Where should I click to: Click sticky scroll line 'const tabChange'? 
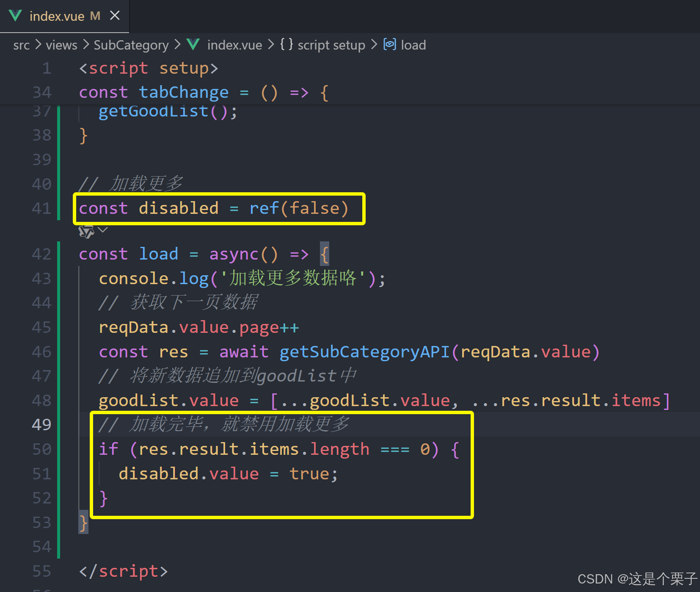(203, 92)
